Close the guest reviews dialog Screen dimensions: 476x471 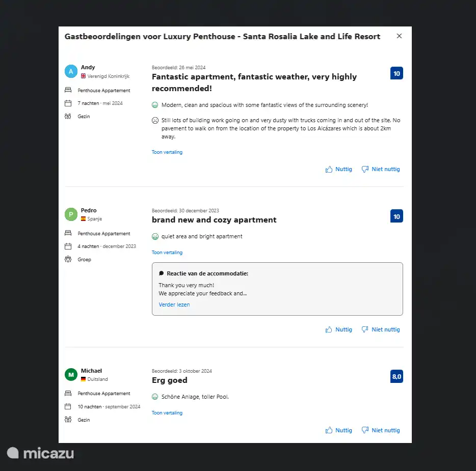399,36
